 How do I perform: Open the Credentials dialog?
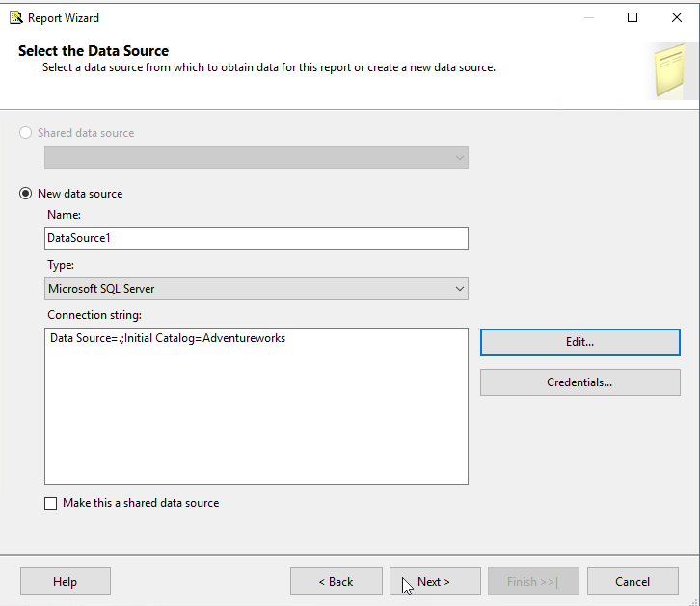(579, 382)
